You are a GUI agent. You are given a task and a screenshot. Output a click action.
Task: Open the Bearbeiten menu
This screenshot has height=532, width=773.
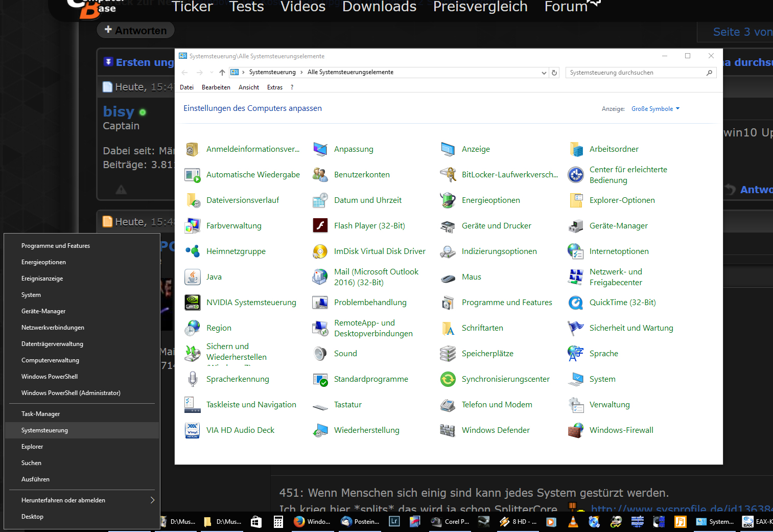click(x=216, y=87)
